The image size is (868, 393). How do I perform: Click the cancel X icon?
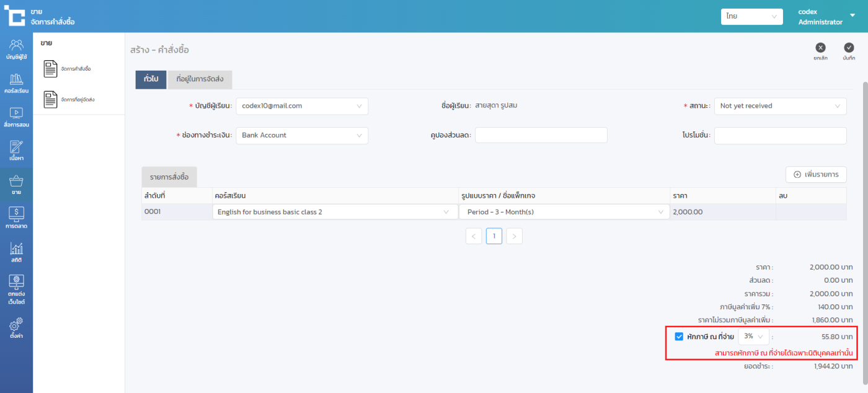pyautogui.click(x=820, y=48)
